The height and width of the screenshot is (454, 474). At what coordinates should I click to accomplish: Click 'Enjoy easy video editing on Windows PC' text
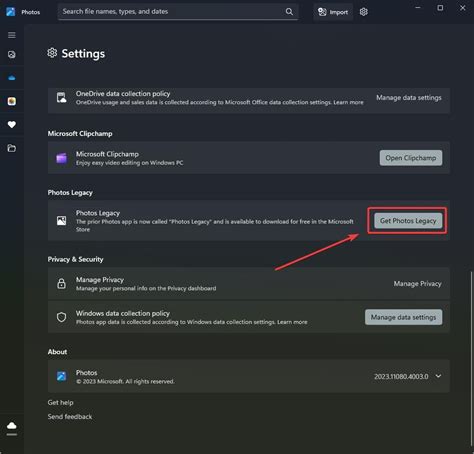[129, 163]
